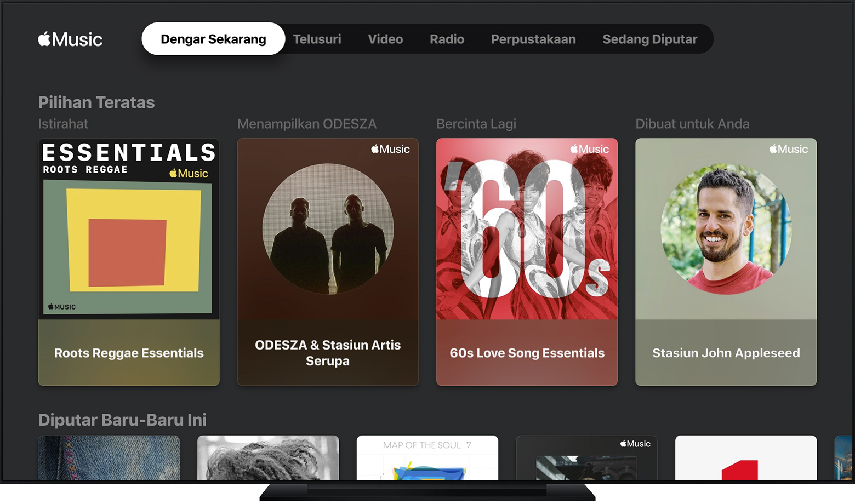
Task: Open the red-logo recently played item
Action: [745, 458]
